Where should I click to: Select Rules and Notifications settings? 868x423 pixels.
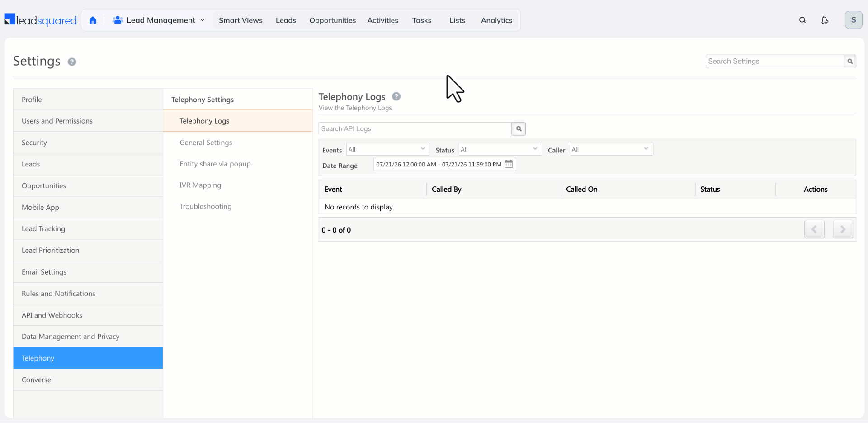tap(88, 294)
